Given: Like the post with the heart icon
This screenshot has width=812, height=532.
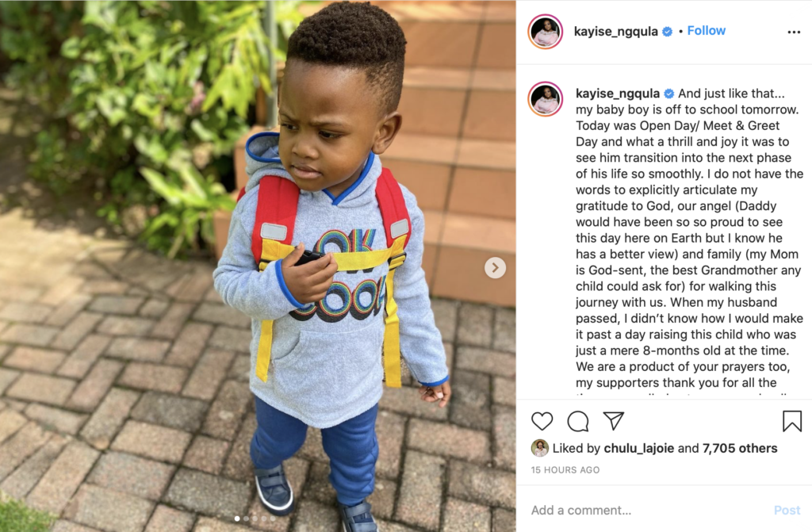Looking at the screenshot, I should [x=542, y=421].
